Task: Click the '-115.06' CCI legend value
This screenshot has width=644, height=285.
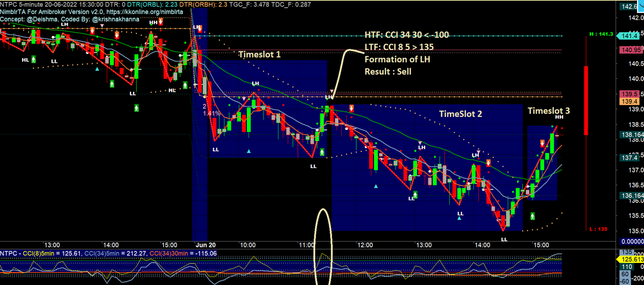Action: (206, 252)
